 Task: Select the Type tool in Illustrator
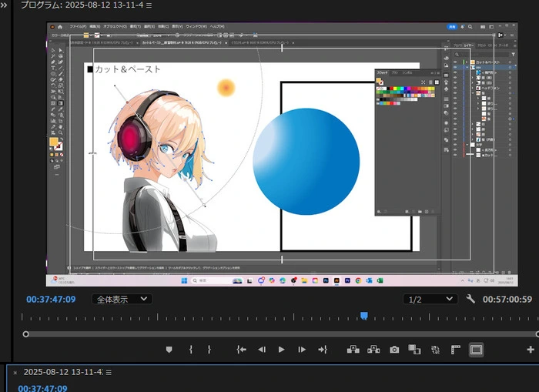coord(53,68)
